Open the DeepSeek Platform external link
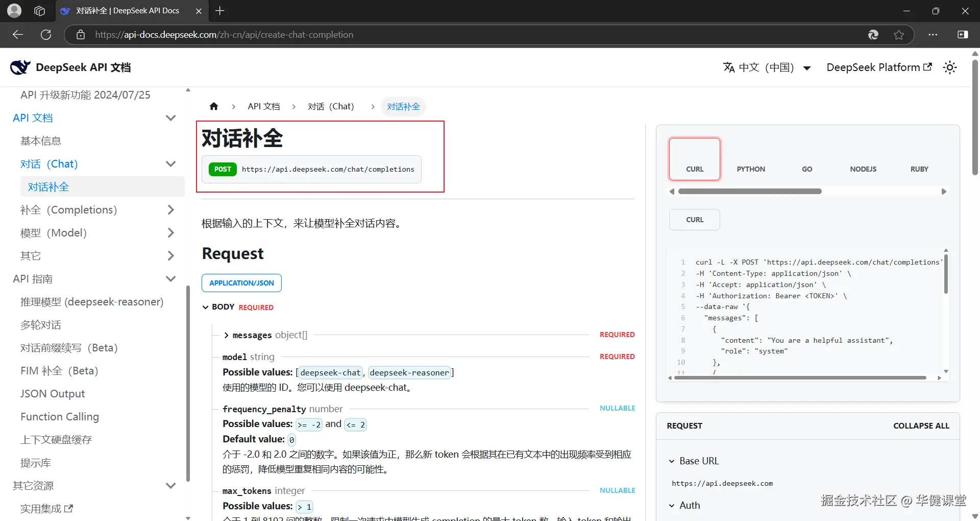 (x=879, y=67)
